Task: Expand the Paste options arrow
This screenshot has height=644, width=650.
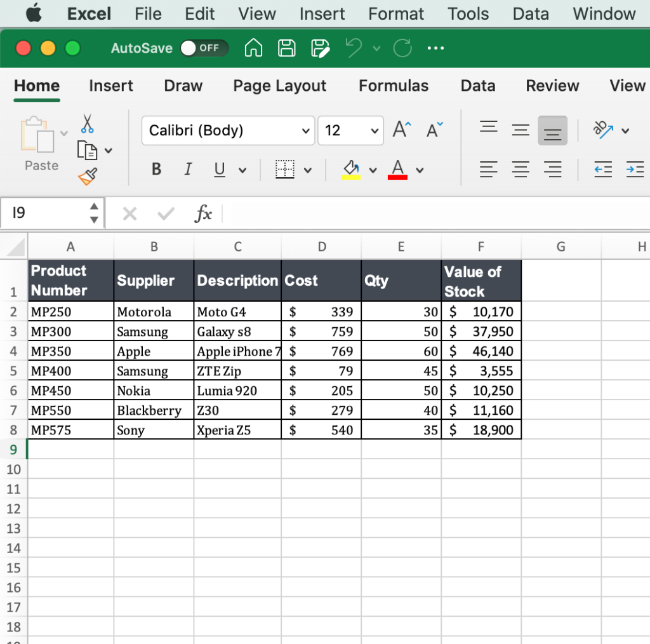Action: click(64, 133)
